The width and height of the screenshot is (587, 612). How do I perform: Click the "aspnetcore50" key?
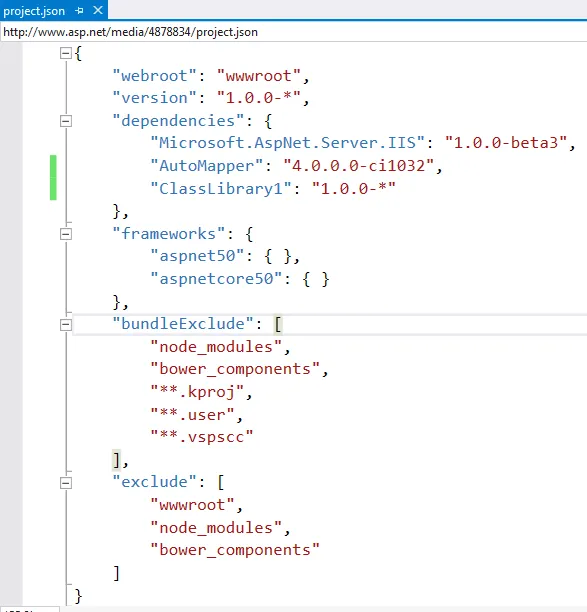tap(216, 279)
